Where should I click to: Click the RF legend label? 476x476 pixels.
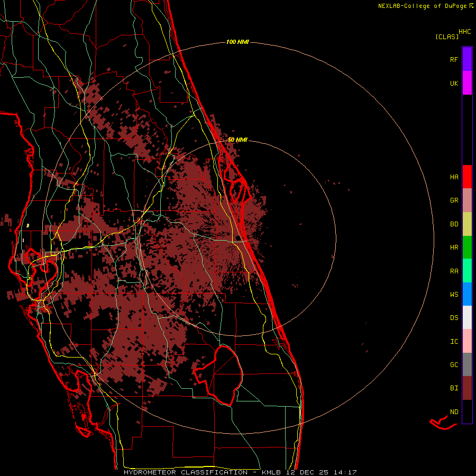(454, 59)
